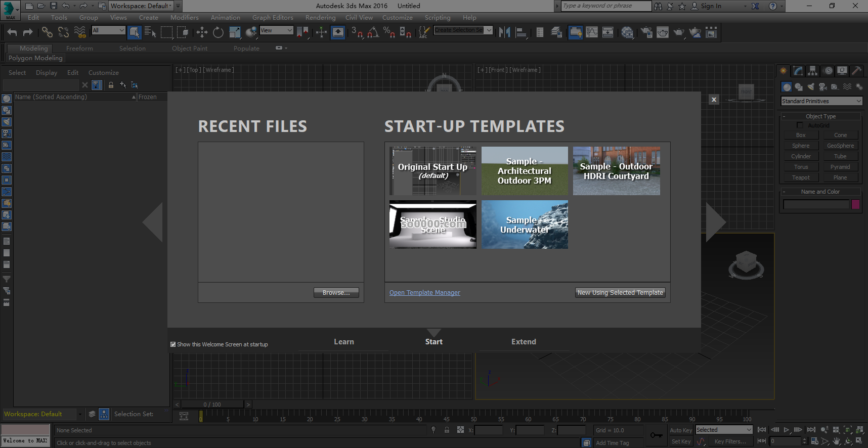The width and height of the screenshot is (868, 448).
Task: Open the Render Setup teapot icon
Action: 646,32
